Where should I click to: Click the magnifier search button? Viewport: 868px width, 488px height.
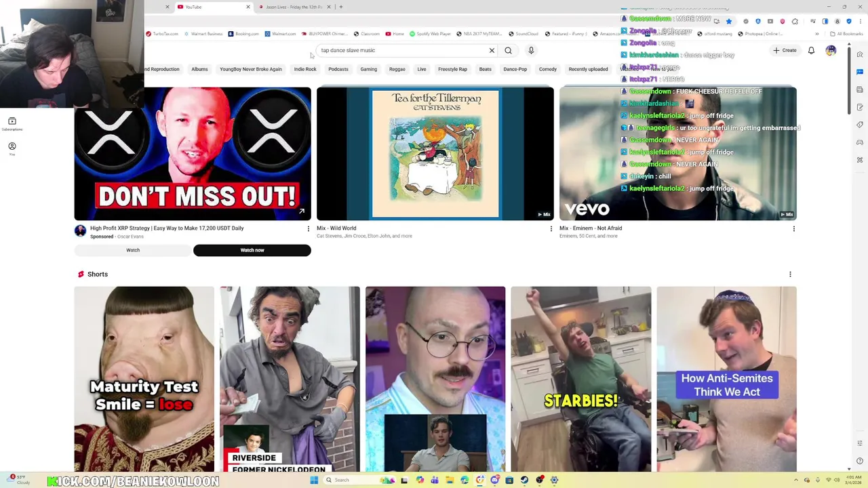coord(508,50)
